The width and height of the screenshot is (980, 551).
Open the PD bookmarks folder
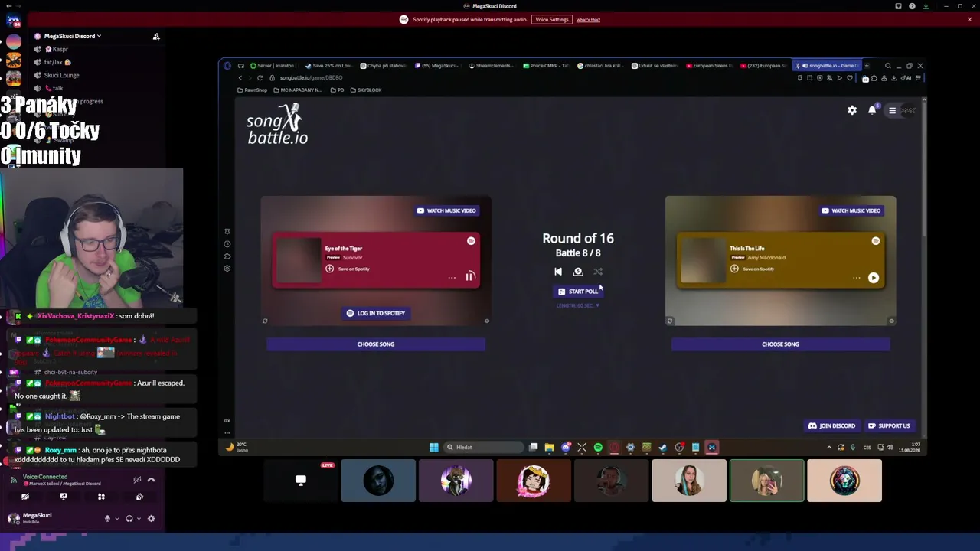click(x=337, y=90)
